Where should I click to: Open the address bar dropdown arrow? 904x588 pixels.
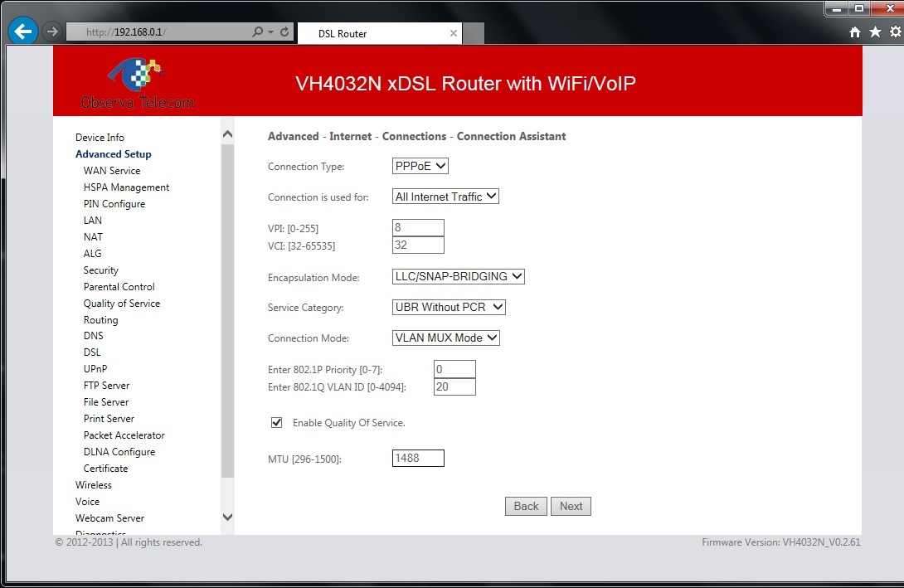pos(270,32)
